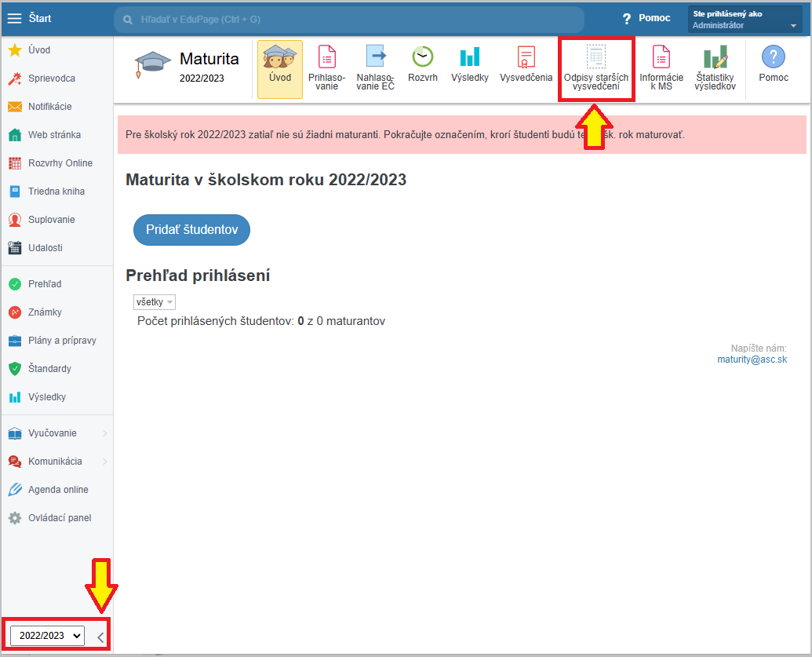
Task: Click the Štart label in the header
Action: point(40,19)
